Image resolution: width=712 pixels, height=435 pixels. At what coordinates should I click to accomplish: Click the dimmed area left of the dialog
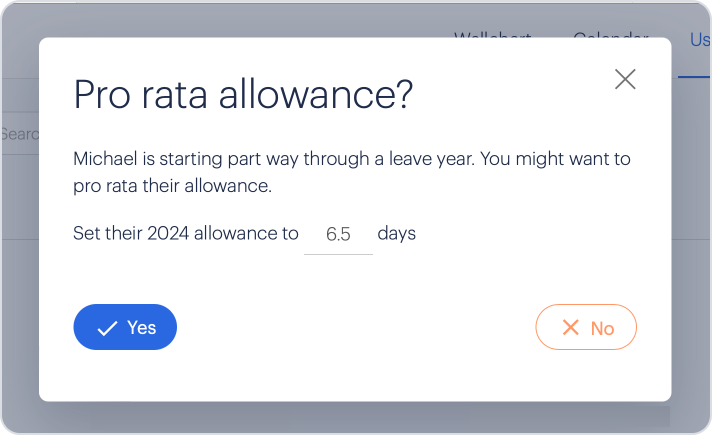20,272
